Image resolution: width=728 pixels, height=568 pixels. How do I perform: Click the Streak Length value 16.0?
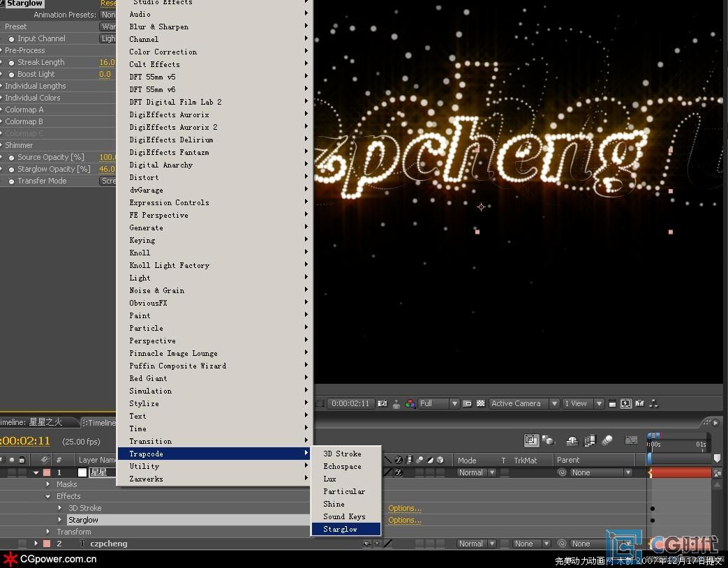[x=107, y=62]
